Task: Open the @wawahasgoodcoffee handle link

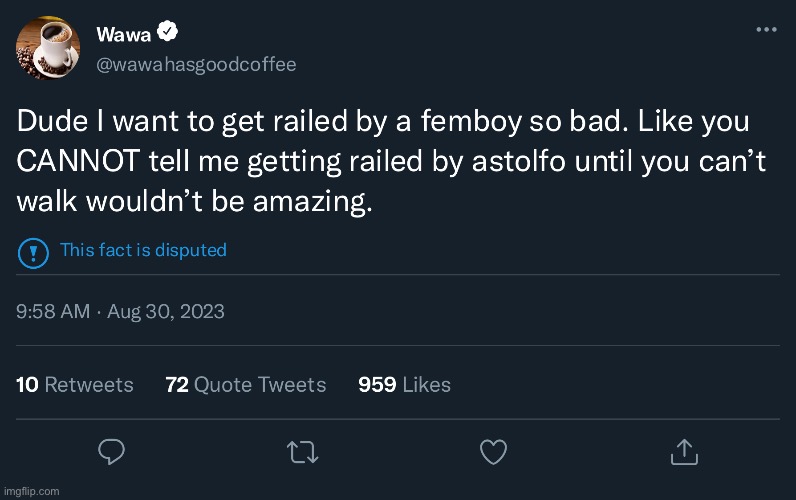Action: click(x=196, y=64)
